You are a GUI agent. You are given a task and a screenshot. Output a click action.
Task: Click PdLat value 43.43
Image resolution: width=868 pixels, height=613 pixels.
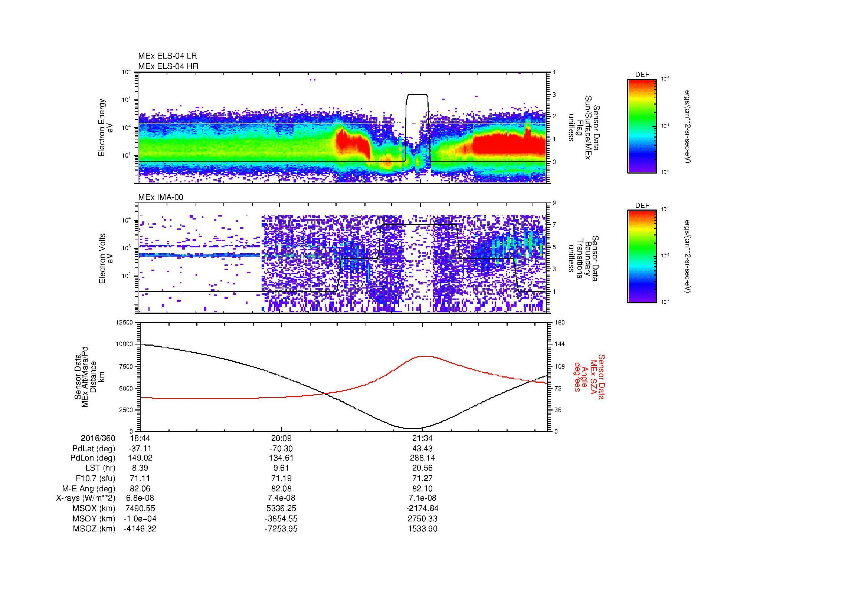point(423,449)
